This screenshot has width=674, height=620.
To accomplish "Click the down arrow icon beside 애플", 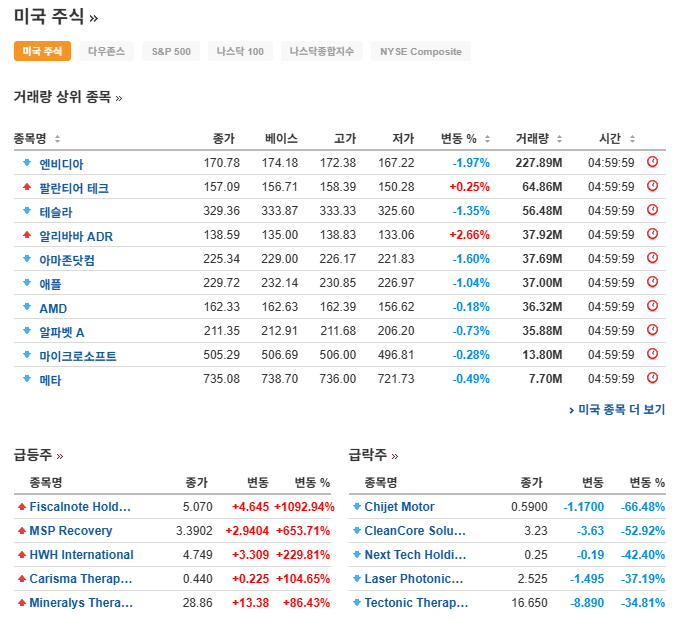I will 27,282.
